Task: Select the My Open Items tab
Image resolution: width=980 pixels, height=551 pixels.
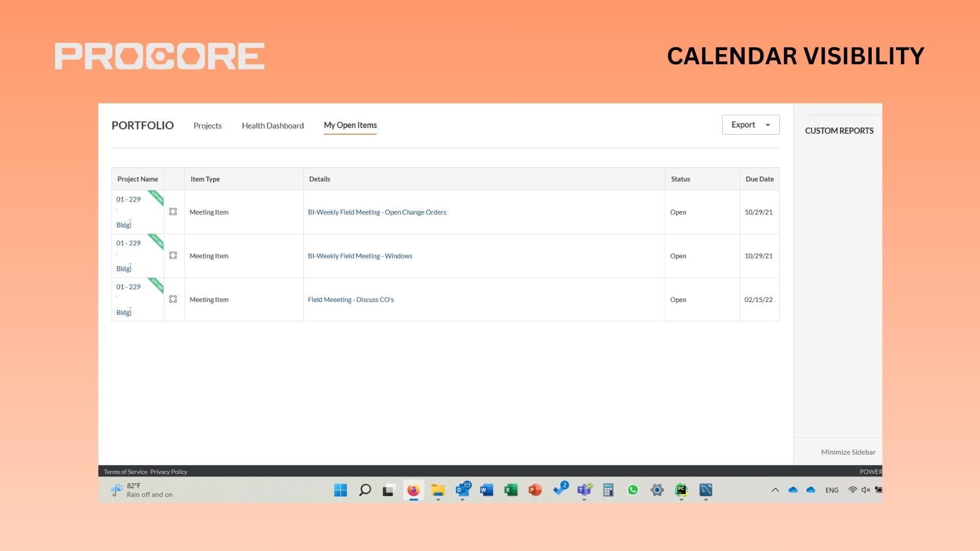Action: tap(350, 125)
